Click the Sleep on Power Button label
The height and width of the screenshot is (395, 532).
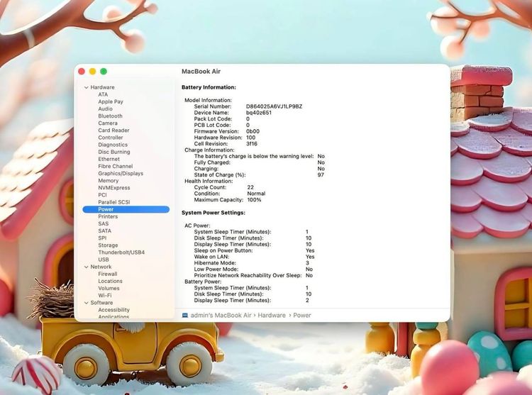click(223, 250)
